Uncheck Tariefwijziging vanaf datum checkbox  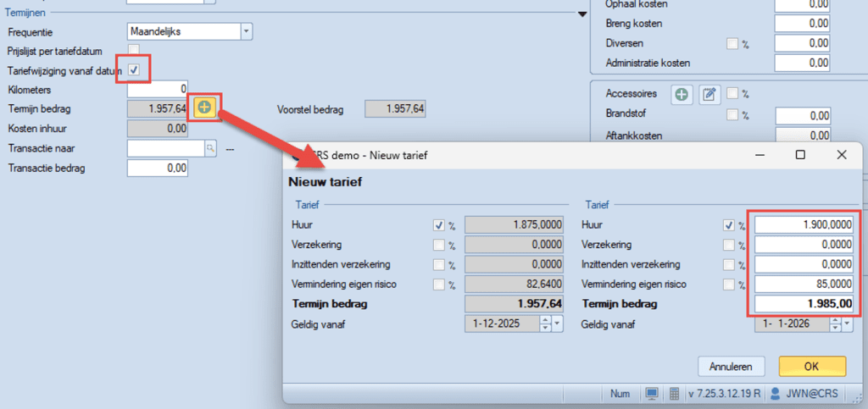[x=134, y=70]
